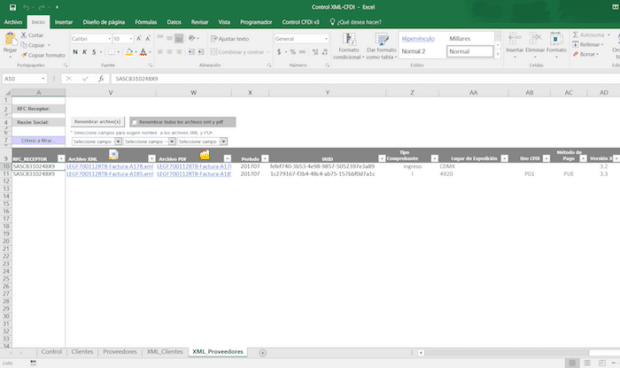The image size is (620, 368).
Task: Select the Hipervínculo cell style
Action: [418, 39]
